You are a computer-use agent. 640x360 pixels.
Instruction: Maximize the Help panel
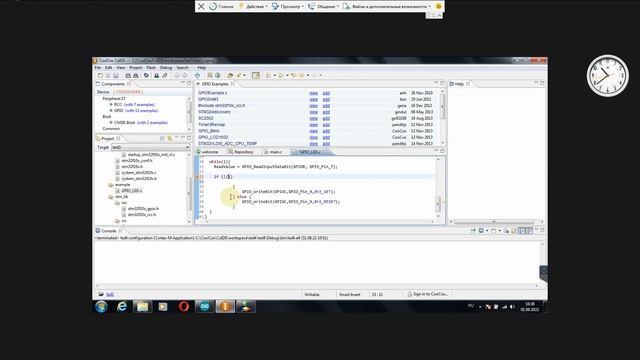(542, 83)
